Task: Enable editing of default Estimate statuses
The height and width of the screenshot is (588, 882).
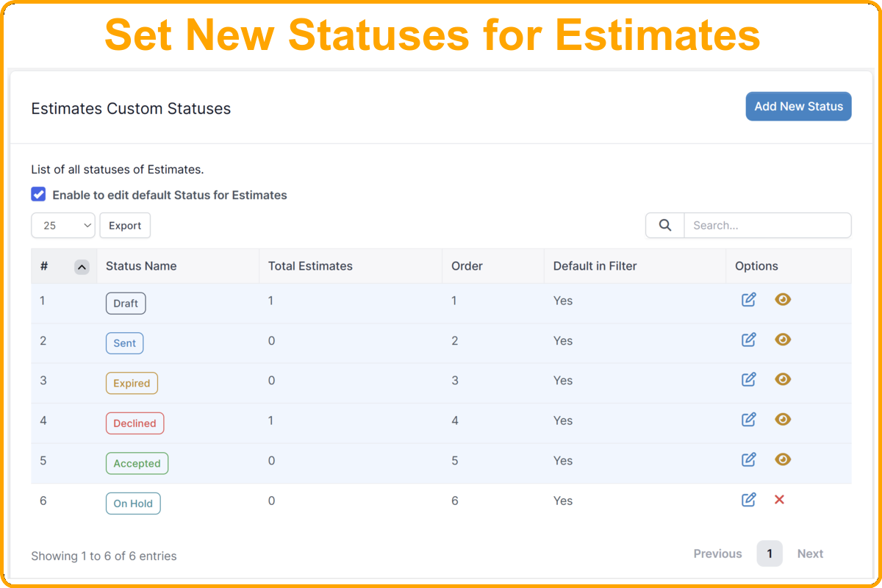Action: click(38, 193)
